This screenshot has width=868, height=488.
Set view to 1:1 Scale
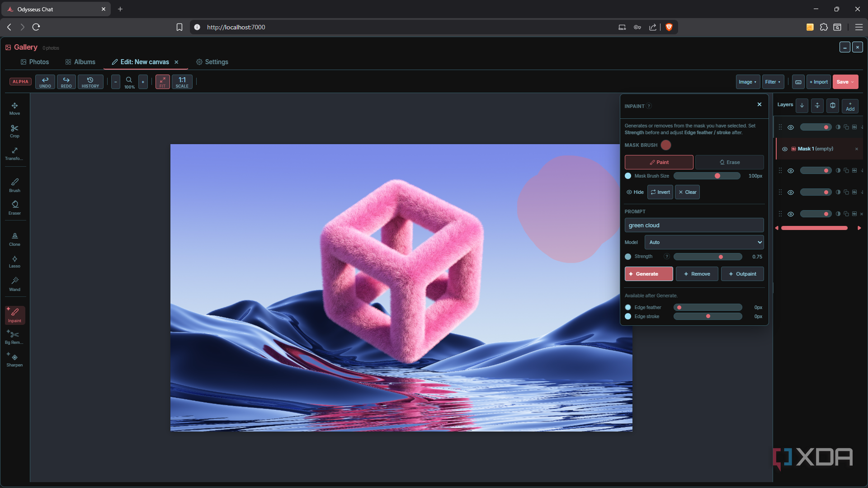tap(182, 82)
